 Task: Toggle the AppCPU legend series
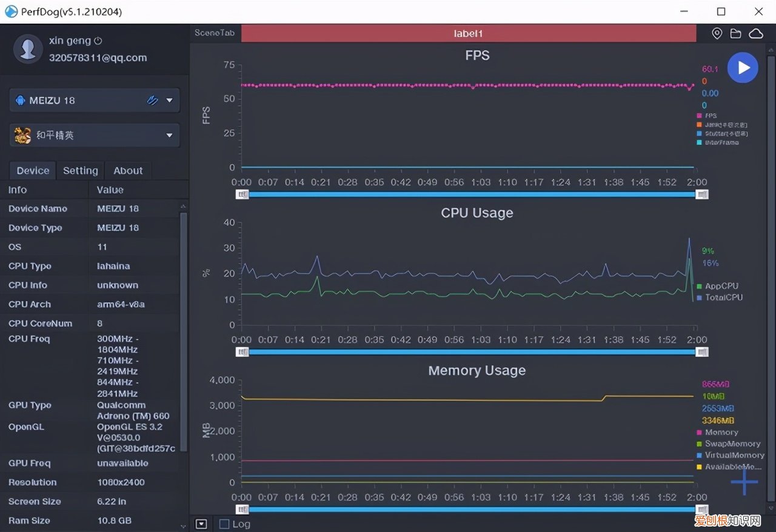click(x=720, y=286)
